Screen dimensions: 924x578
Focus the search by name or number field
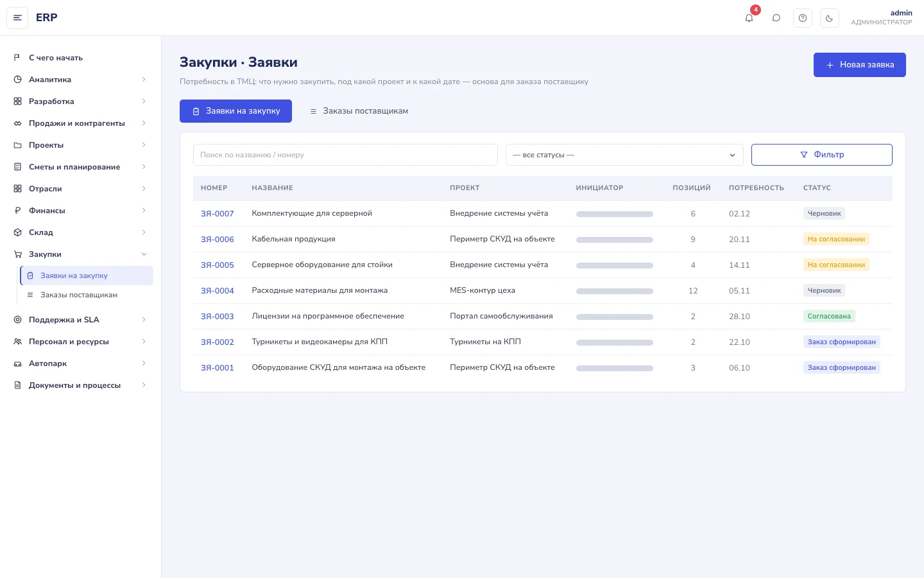click(345, 155)
